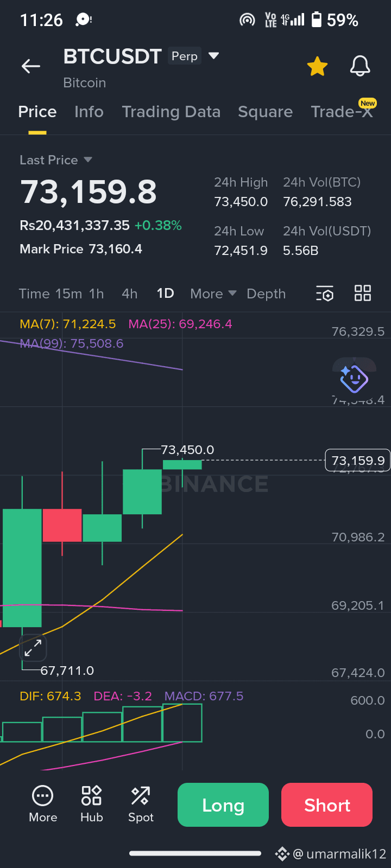
Task: Tap the Short button
Action: pyautogui.click(x=327, y=805)
